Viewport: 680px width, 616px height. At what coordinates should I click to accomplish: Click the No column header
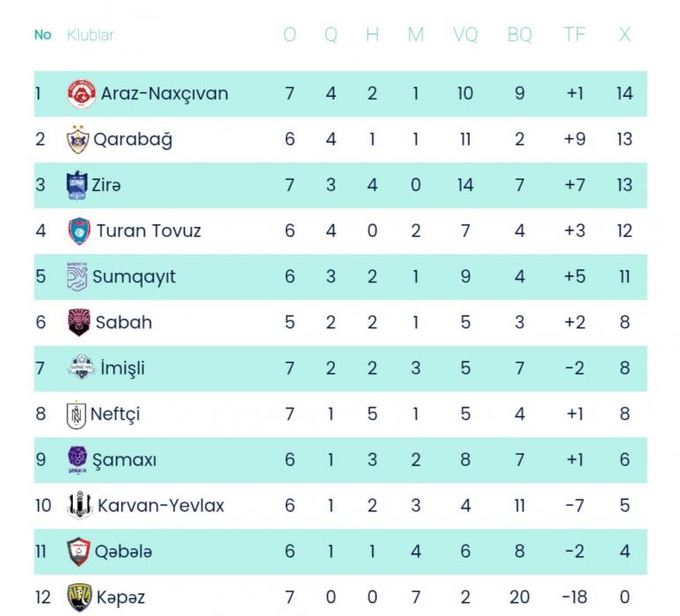coord(42,35)
